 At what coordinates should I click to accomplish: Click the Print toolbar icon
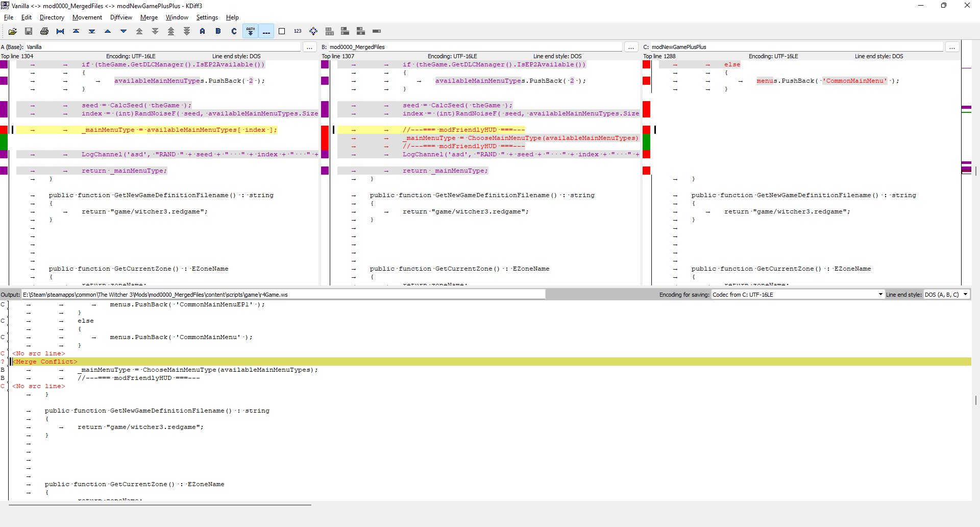[x=44, y=31]
